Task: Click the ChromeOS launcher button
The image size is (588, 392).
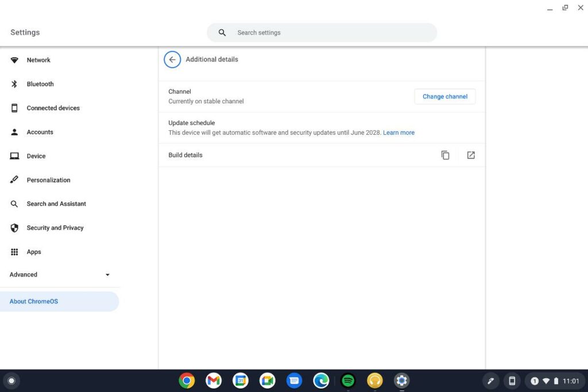Action: click(x=11, y=381)
